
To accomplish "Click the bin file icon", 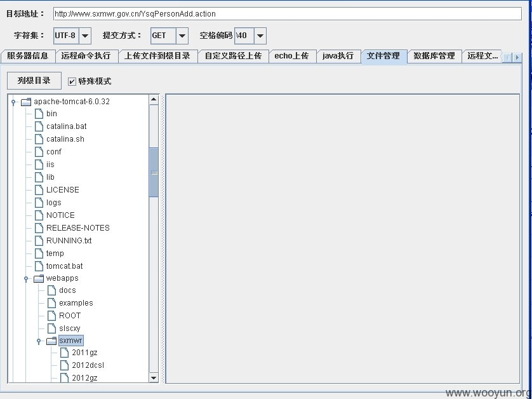I will [x=39, y=114].
